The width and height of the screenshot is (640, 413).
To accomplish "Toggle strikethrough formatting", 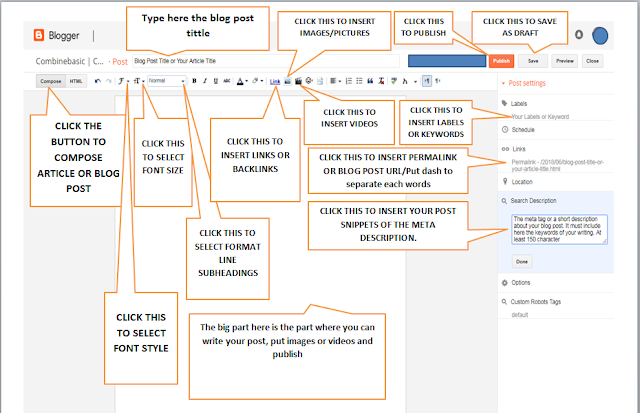I will tap(227, 81).
